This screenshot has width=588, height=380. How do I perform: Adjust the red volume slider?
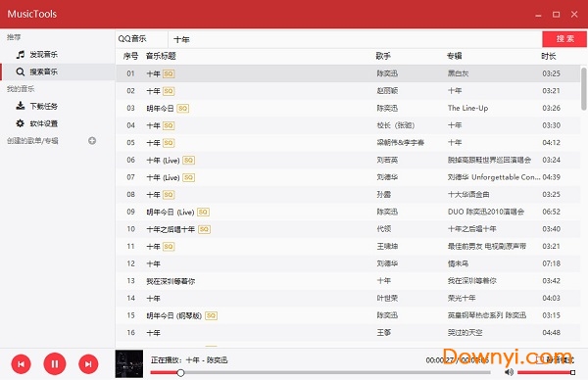click(546, 372)
